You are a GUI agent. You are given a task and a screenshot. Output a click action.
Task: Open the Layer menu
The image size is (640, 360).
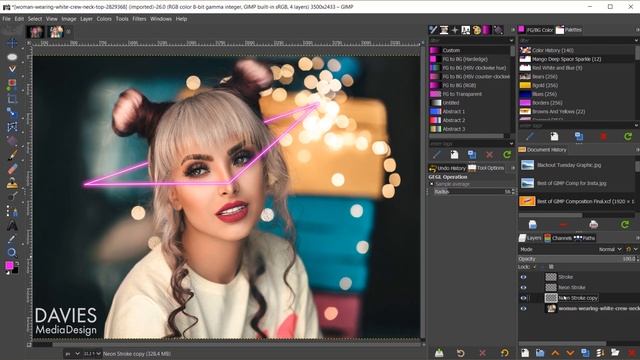click(86, 19)
